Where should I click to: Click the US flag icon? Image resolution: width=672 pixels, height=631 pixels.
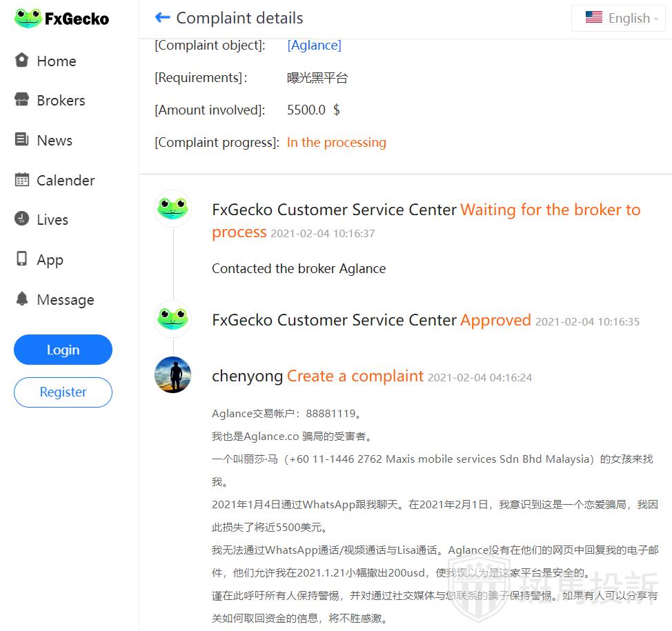click(x=593, y=18)
